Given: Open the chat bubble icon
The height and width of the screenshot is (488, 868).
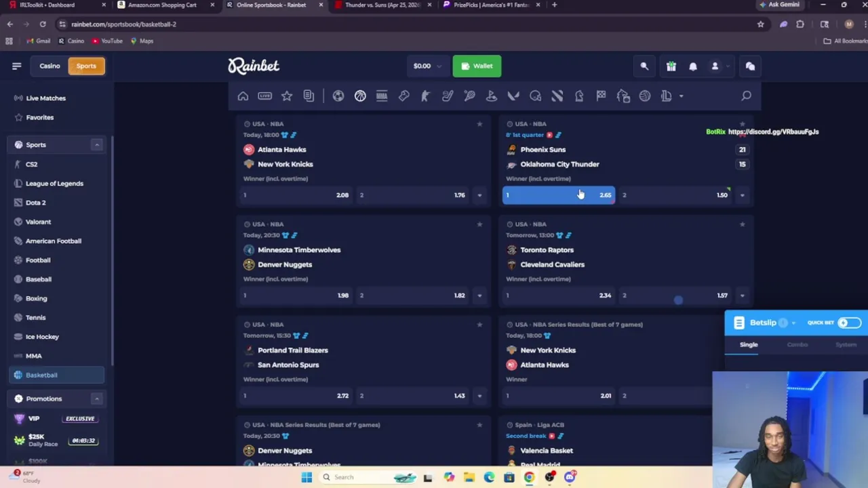Looking at the screenshot, I should pos(750,66).
